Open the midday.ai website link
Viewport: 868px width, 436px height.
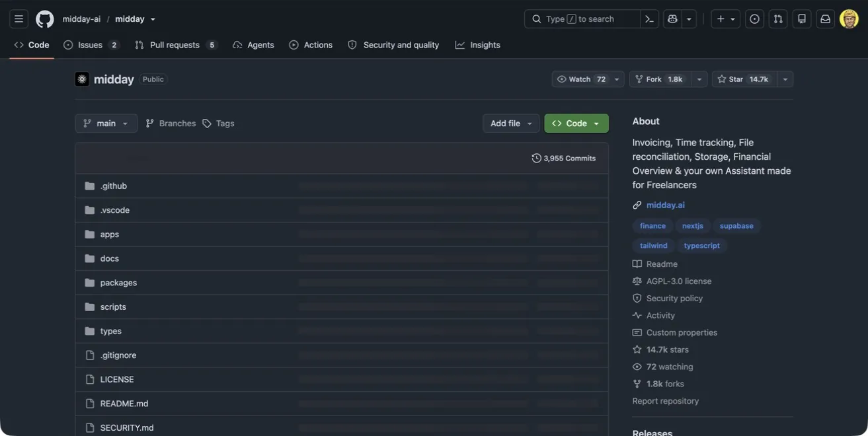(665, 205)
